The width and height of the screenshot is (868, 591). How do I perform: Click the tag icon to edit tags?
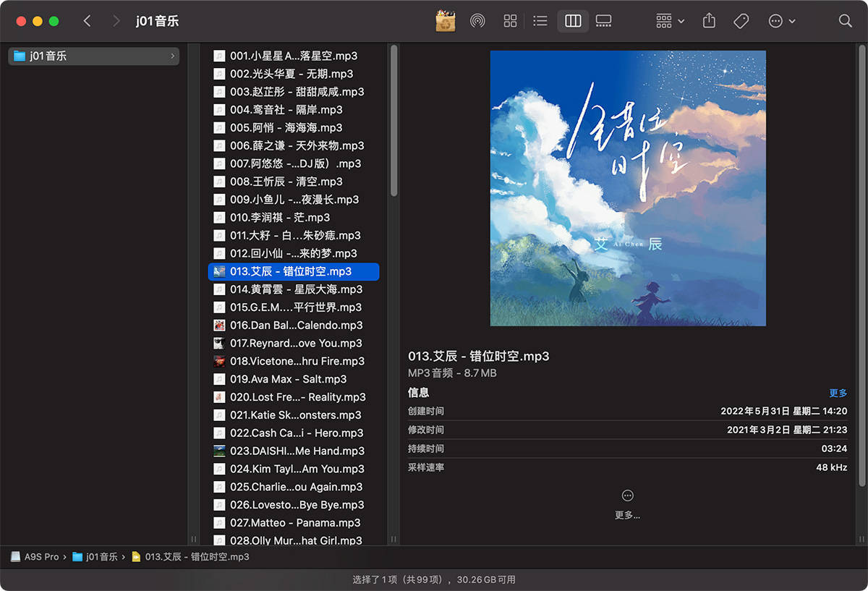(741, 21)
